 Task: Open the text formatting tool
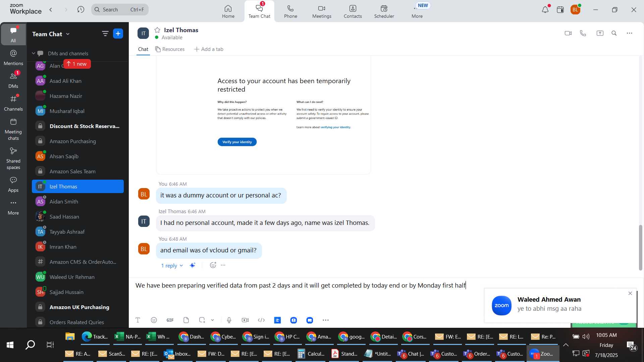pos(138,320)
